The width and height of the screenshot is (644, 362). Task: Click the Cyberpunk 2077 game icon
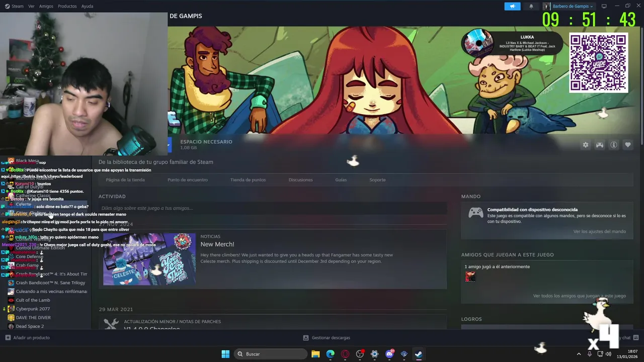click(11, 309)
